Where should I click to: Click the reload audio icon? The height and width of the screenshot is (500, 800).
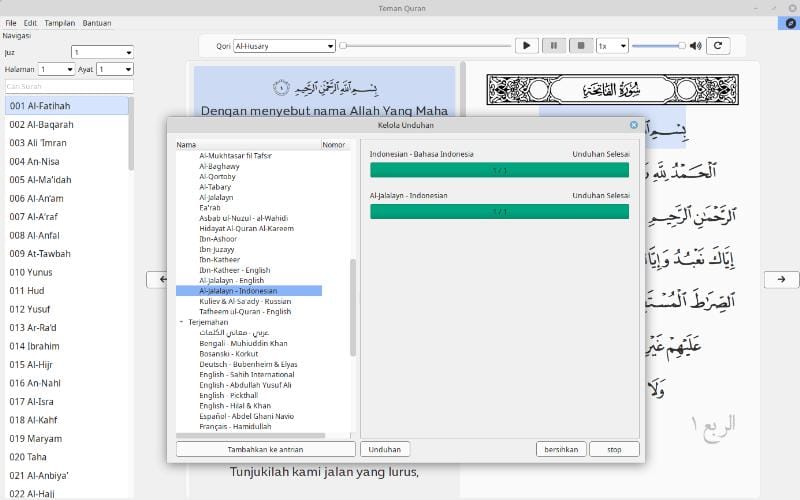(x=718, y=46)
